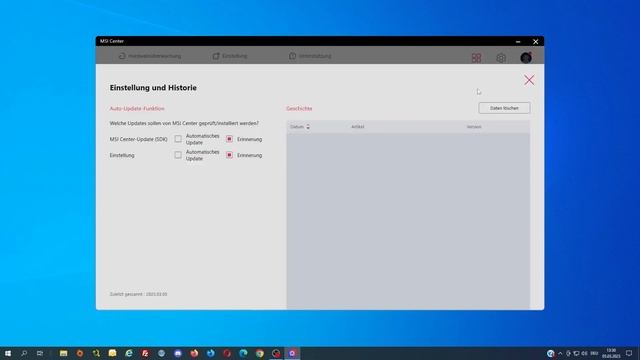Select the active MSI Center taskbar icon
The width and height of the screenshot is (640, 360).
point(292,353)
